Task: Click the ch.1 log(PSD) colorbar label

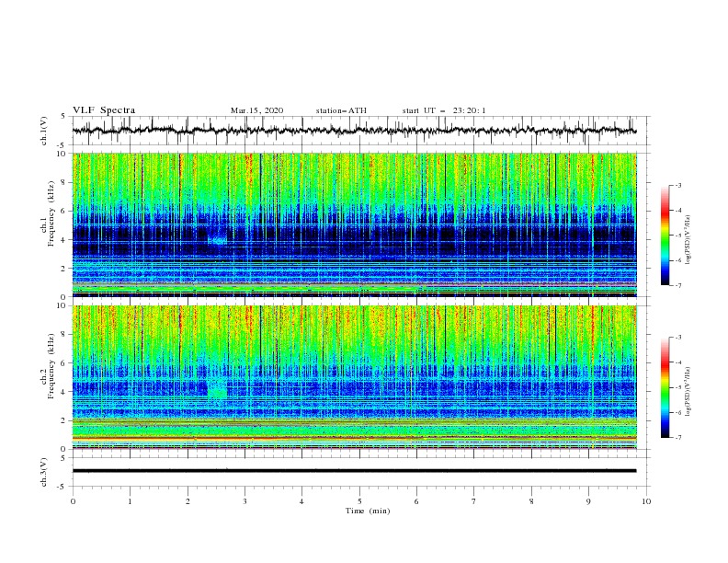Action: click(x=688, y=240)
